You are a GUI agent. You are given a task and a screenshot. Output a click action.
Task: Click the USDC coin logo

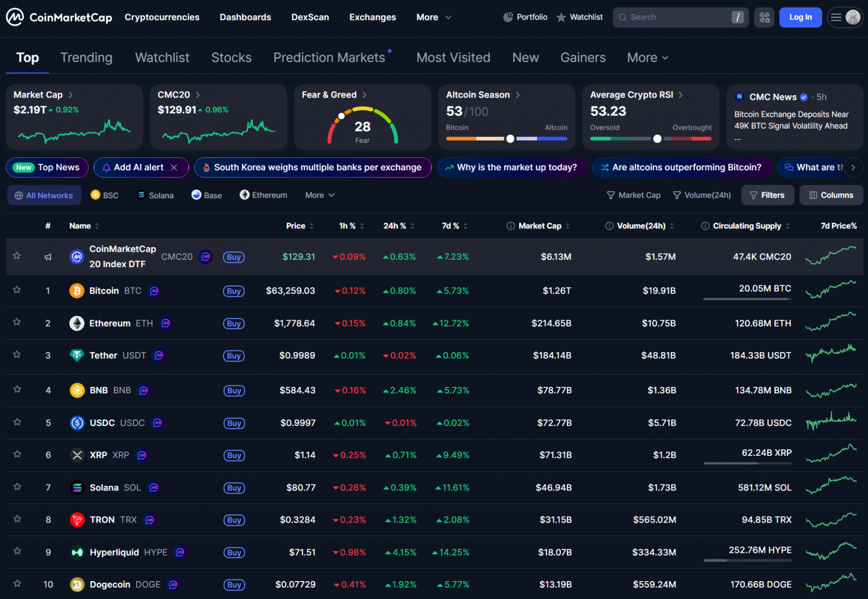pyautogui.click(x=78, y=423)
